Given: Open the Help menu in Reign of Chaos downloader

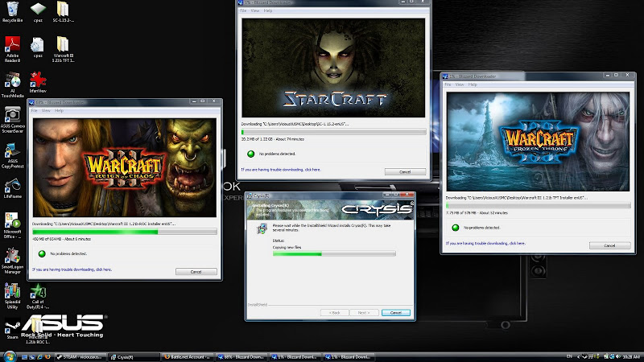Looking at the screenshot, I should tap(59, 111).
